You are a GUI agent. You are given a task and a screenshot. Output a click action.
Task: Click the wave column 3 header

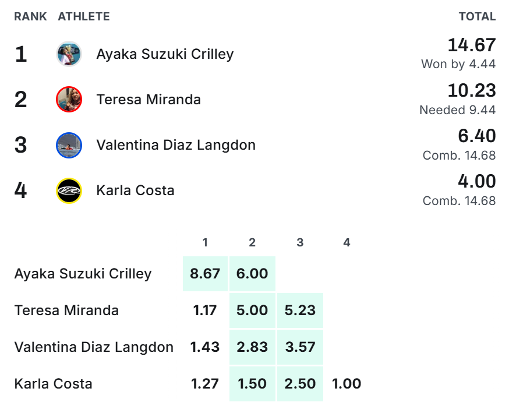(300, 242)
